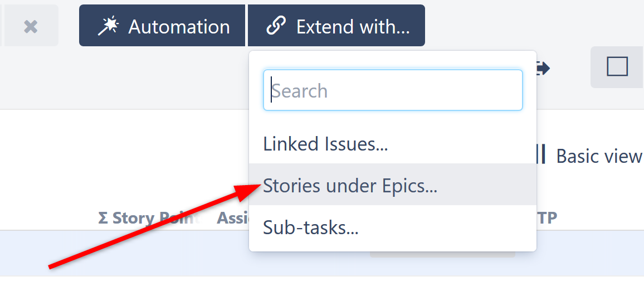Open the Automation menu button
Image resolution: width=644 pixels, height=281 pixels.
[162, 26]
